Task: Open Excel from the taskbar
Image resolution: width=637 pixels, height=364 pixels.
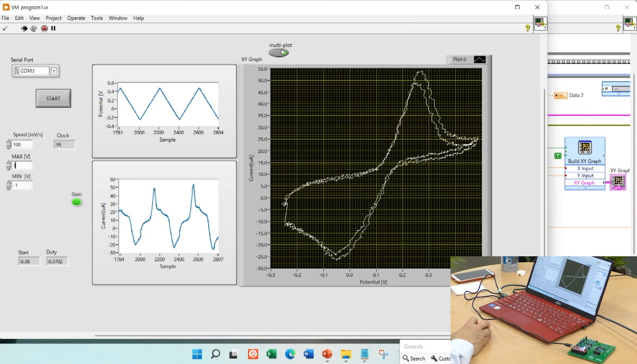Action: coord(271,354)
